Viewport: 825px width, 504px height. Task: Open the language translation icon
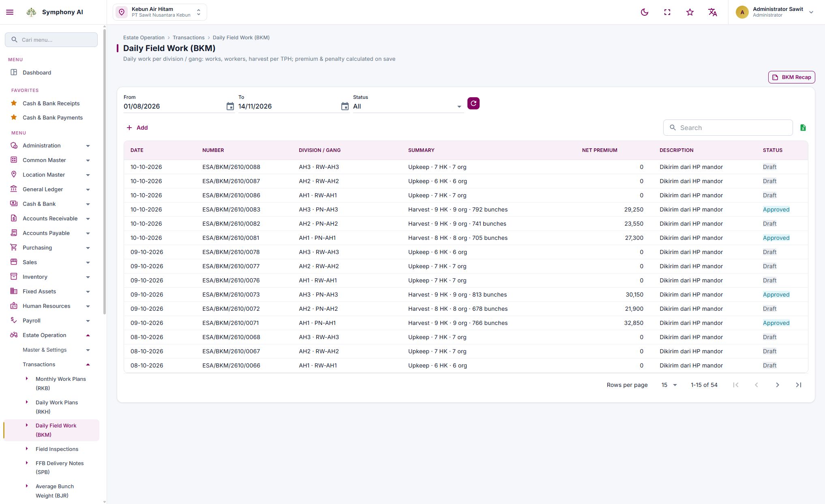click(x=712, y=12)
